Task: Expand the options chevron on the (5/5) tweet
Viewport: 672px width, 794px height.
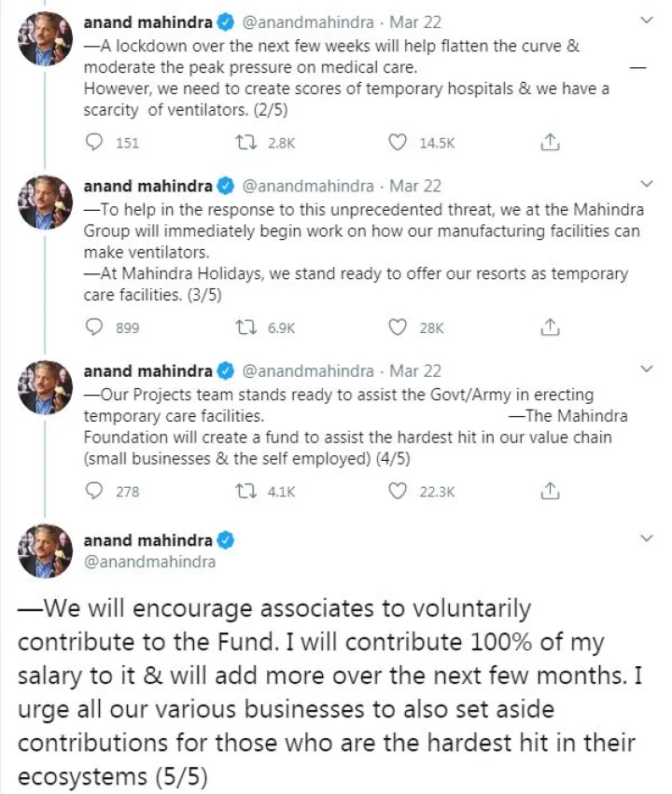Action: click(x=649, y=538)
